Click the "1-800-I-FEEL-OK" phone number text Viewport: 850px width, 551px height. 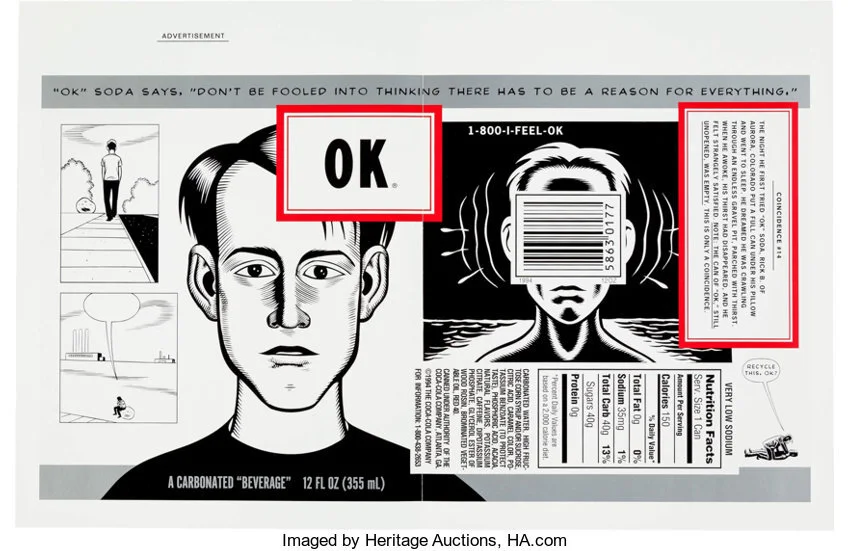tap(515, 131)
